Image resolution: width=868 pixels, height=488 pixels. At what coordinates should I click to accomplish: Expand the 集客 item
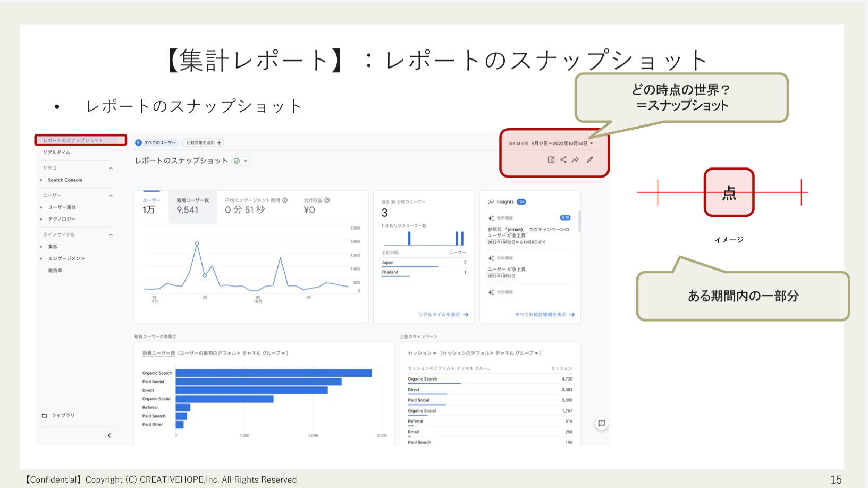pos(41,247)
